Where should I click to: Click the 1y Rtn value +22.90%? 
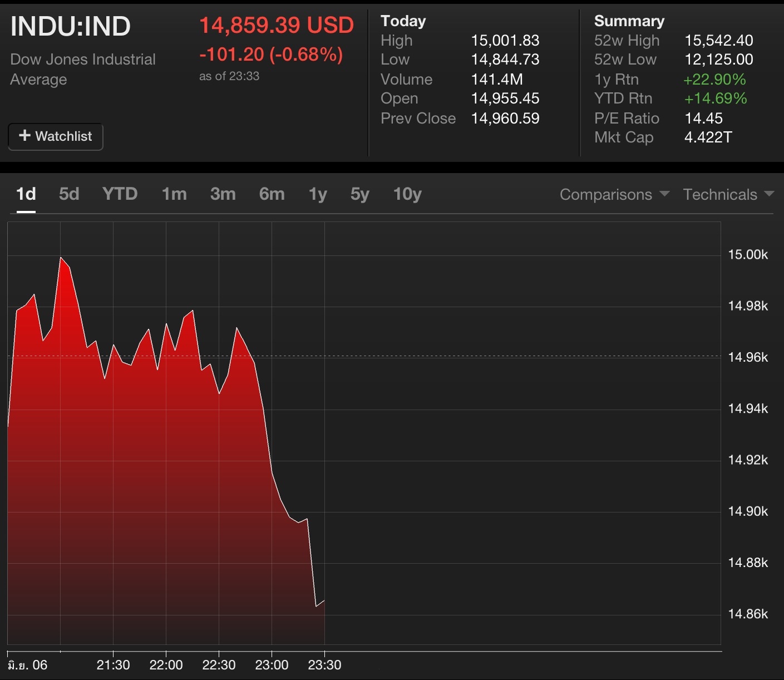pos(715,80)
